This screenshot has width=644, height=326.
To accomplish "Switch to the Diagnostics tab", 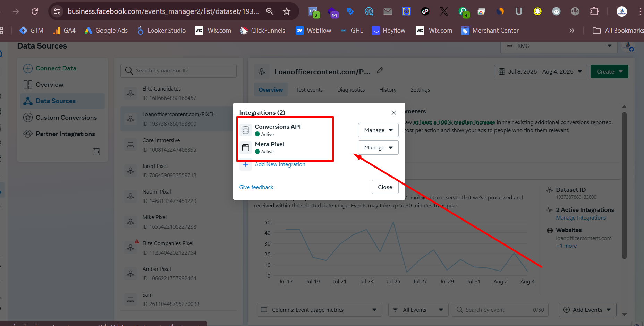I will [351, 90].
